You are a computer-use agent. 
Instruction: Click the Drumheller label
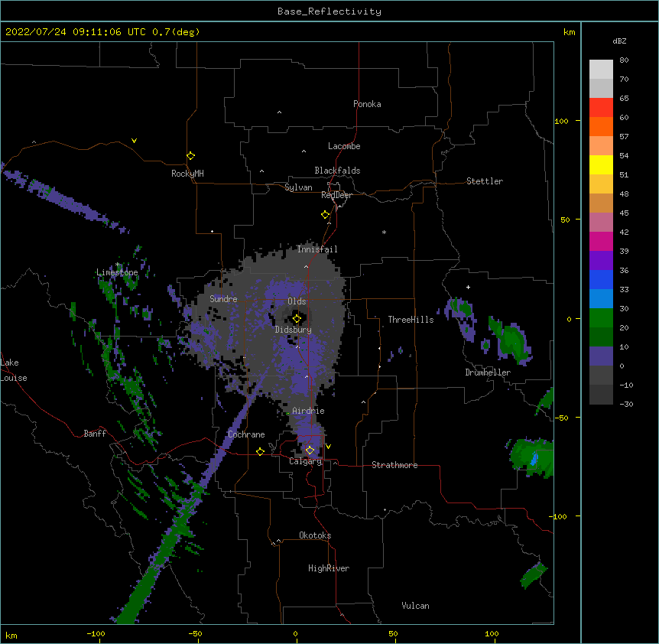coord(488,372)
